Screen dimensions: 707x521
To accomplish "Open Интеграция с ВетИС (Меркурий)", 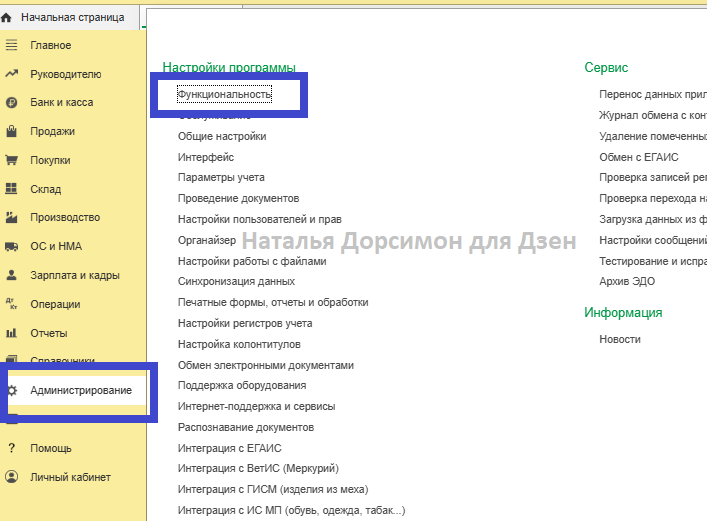I will (x=258, y=469).
